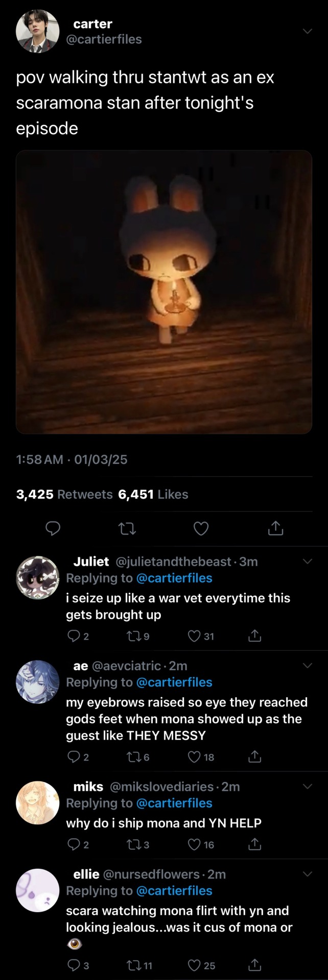Expand options chevron on Juliet's reply
Screen dimensions: 328x980
307,561
